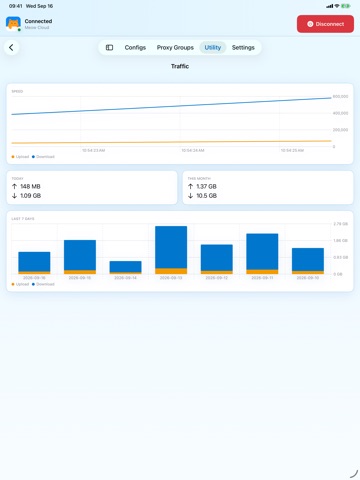This screenshot has width=360, height=480.
Task: Select the 2026-09-15 bar
Action: 80,257
